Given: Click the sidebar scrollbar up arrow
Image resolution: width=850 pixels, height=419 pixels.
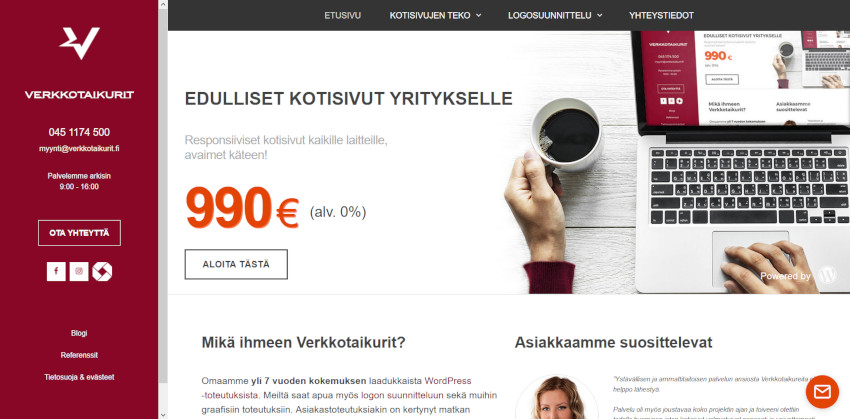Looking at the screenshot, I should [x=163, y=4].
